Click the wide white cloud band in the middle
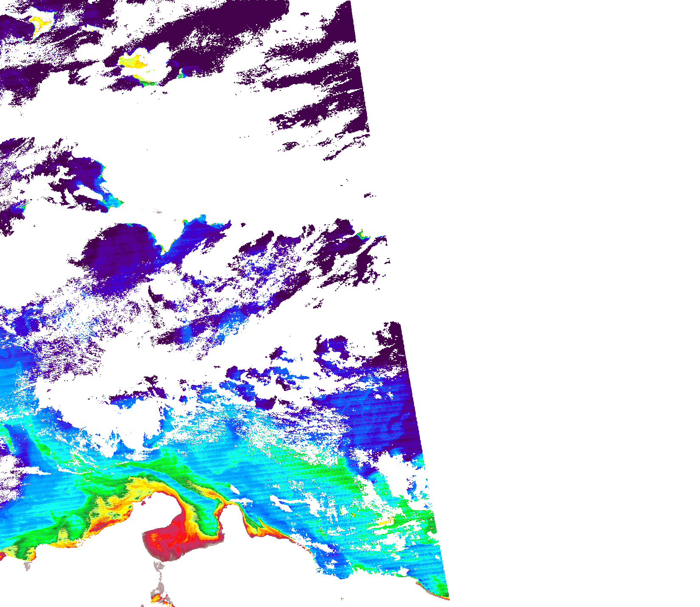700x607 pixels. 212,170
